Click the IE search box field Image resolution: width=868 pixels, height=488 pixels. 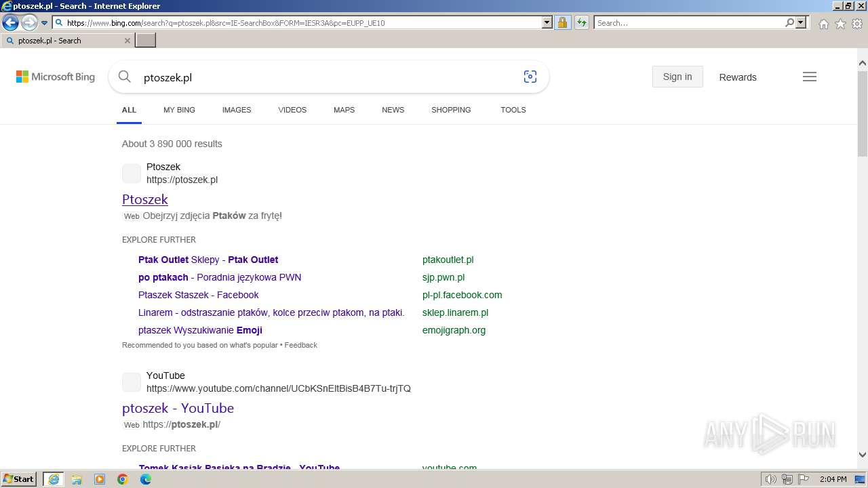point(688,22)
